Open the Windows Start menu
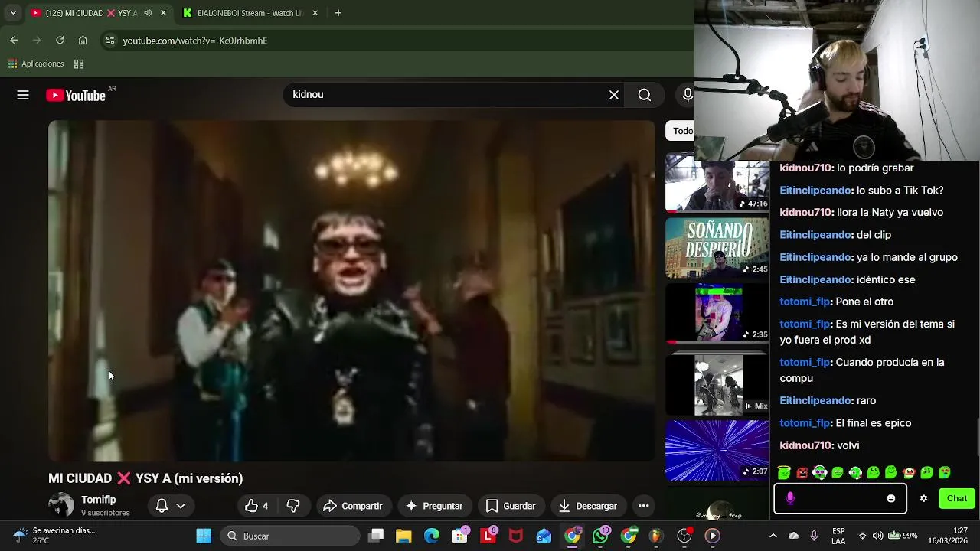The height and width of the screenshot is (551, 980). pyautogui.click(x=204, y=536)
